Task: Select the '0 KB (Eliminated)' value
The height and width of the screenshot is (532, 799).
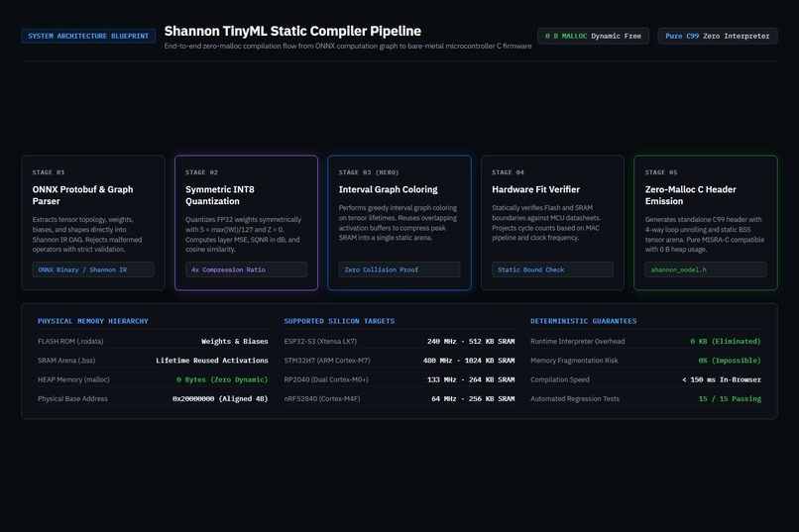Action: click(x=726, y=341)
